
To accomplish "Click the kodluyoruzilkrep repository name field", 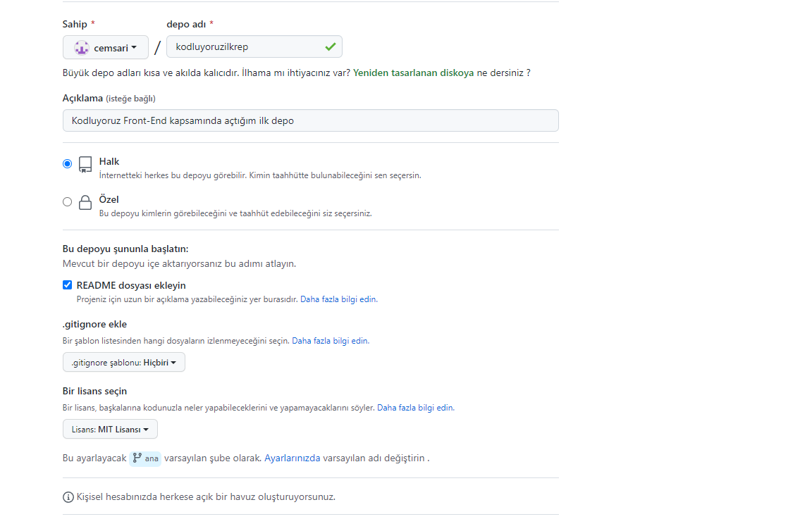I will pos(247,46).
